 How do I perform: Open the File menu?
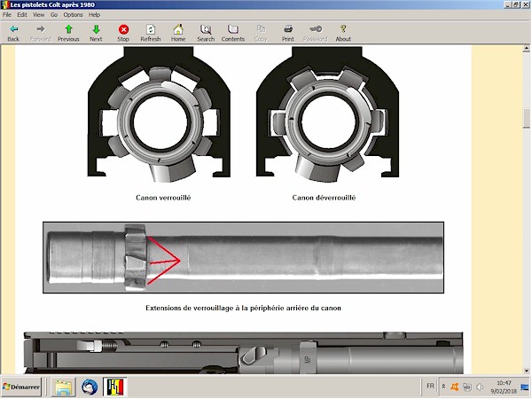pos(7,15)
